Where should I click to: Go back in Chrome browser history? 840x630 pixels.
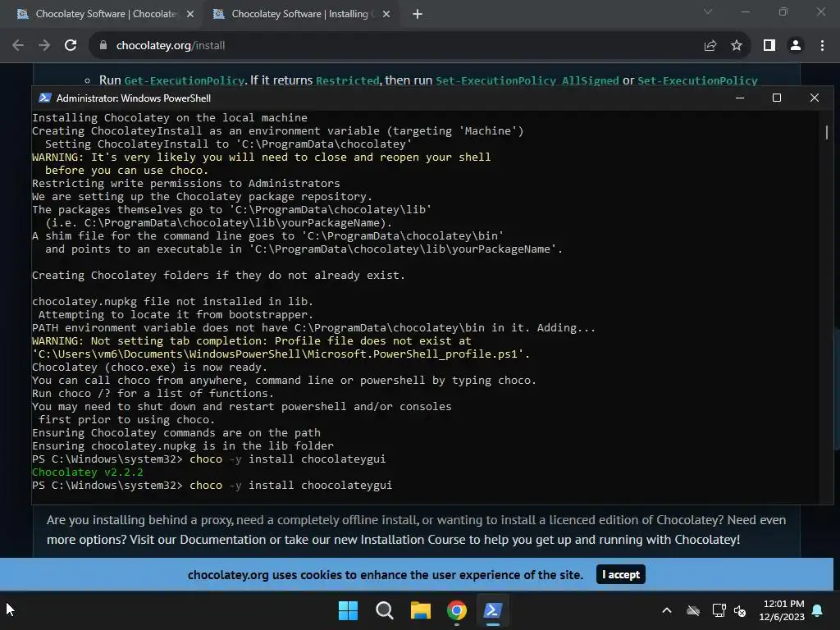[18, 46]
